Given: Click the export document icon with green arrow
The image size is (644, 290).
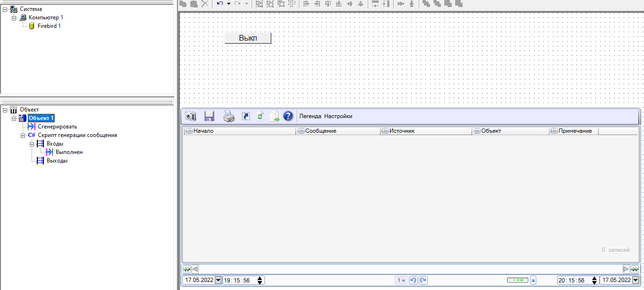Looking at the screenshot, I should point(274,116).
